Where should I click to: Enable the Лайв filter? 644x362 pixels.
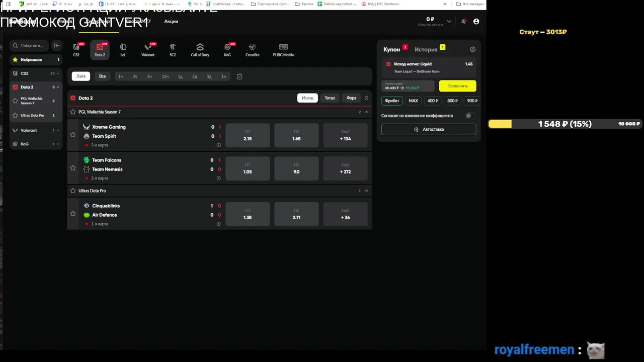click(x=81, y=76)
